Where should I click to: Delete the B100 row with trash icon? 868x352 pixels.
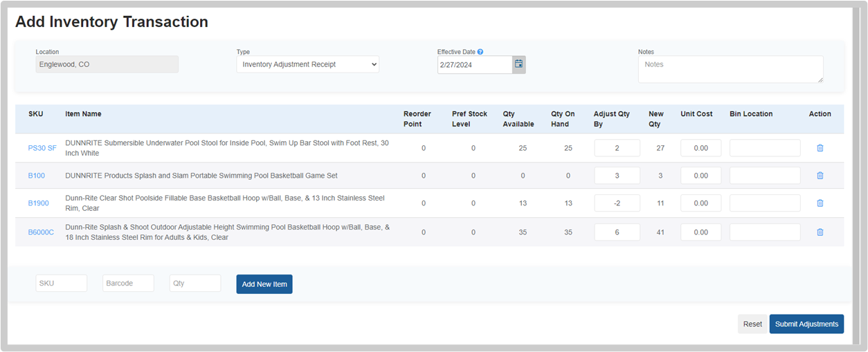(x=820, y=176)
